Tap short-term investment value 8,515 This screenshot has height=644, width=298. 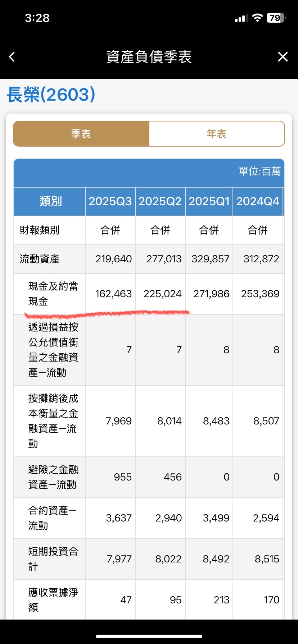pyautogui.click(x=267, y=559)
